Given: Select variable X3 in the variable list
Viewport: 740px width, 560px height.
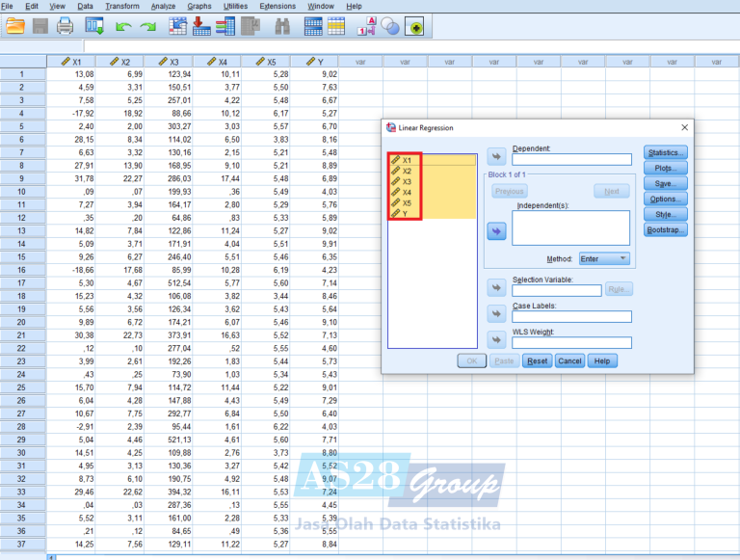Looking at the screenshot, I should [408, 182].
